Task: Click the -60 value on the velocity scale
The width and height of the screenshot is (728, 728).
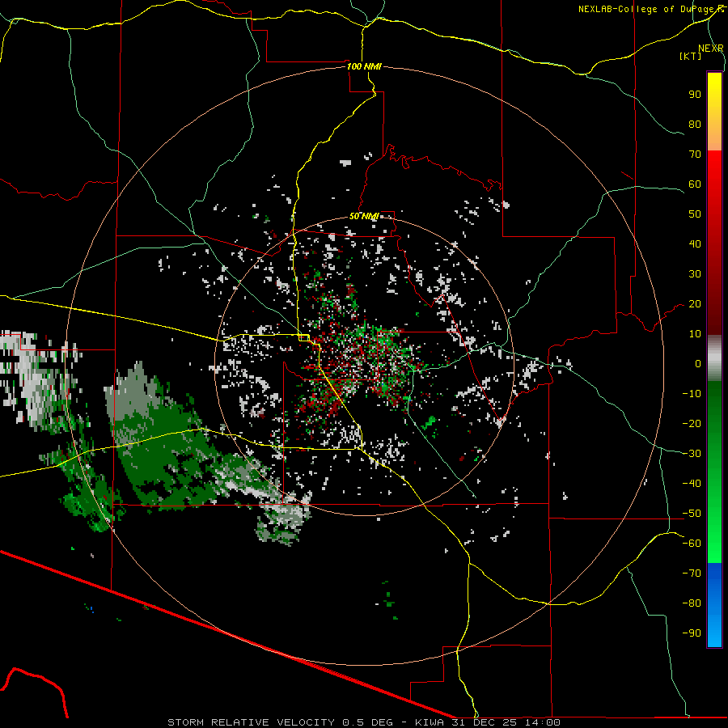Action: tap(692, 544)
